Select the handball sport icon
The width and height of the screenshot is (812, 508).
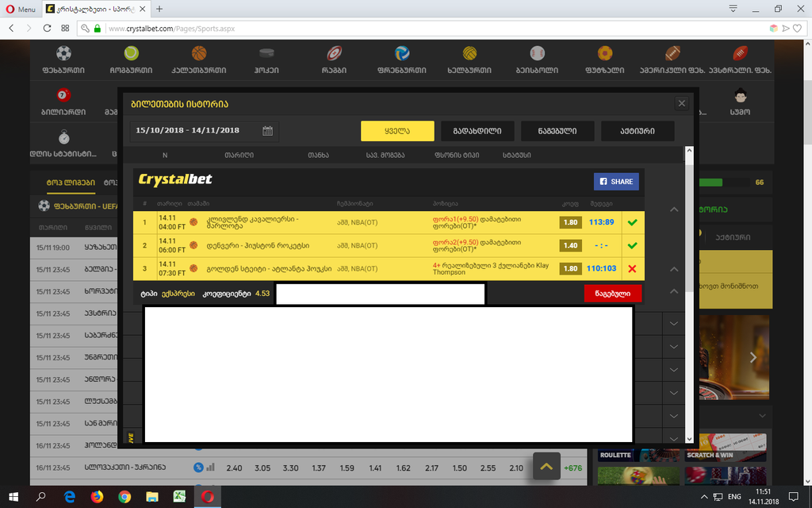point(469,53)
